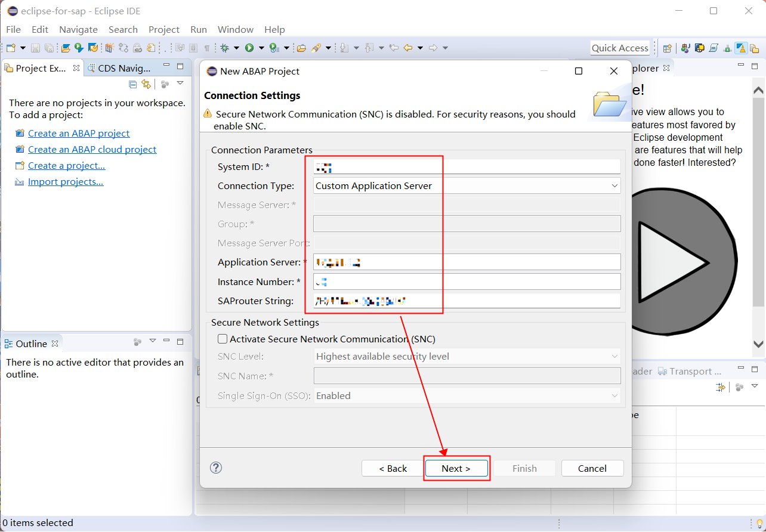Viewport: 766px width, 532px height.
Task: Click the Search flashlight icon in toolbar
Action: point(316,48)
